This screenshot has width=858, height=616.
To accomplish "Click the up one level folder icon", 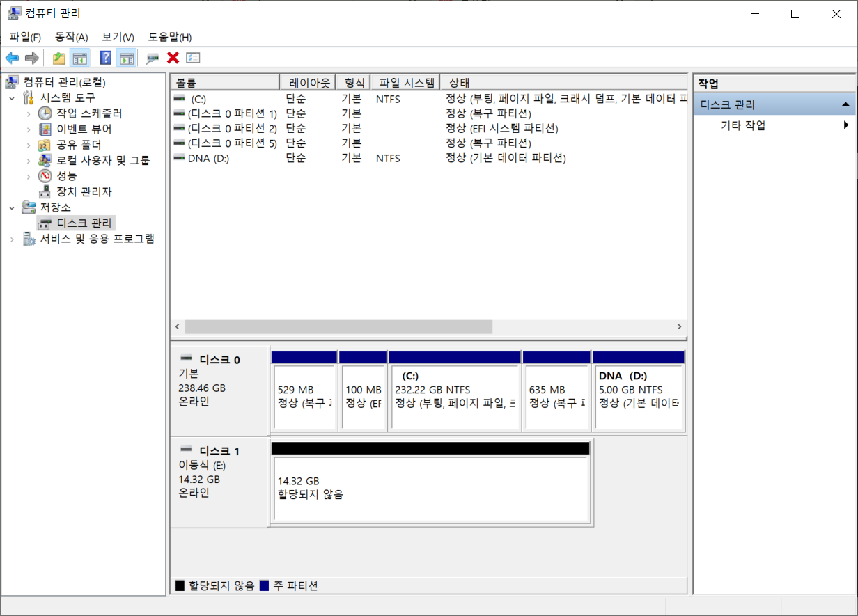I will [58, 57].
